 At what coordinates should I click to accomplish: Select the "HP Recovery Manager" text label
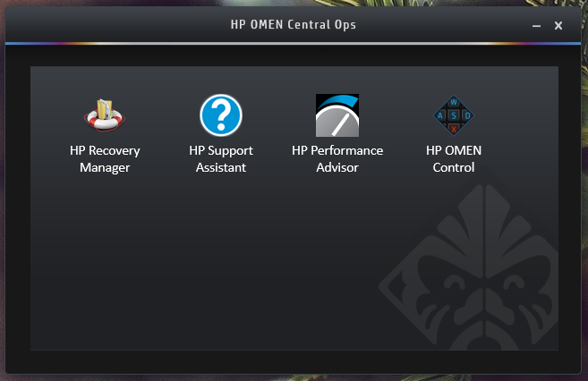(105, 159)
